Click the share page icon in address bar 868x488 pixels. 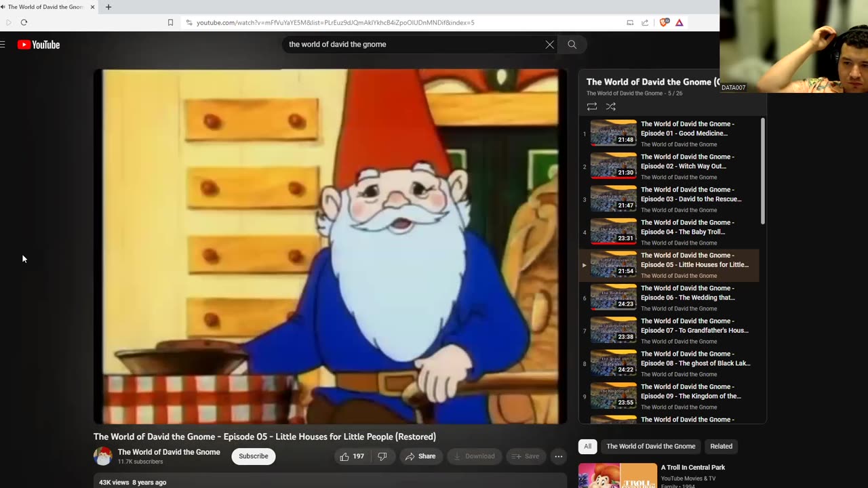645,22
